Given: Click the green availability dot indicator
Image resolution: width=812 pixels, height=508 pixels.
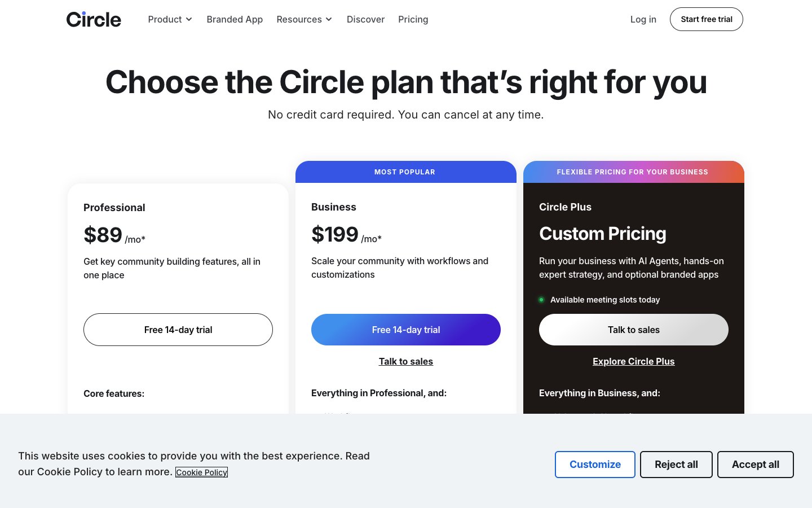Looking at the screenshot, I should pyautogui.click(x=541, y=300).
